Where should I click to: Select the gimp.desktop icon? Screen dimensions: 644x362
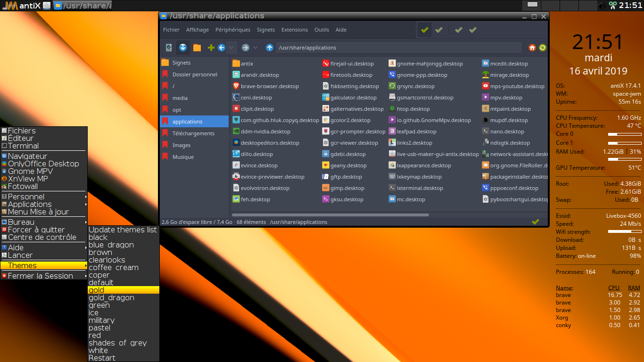point(326,188)
